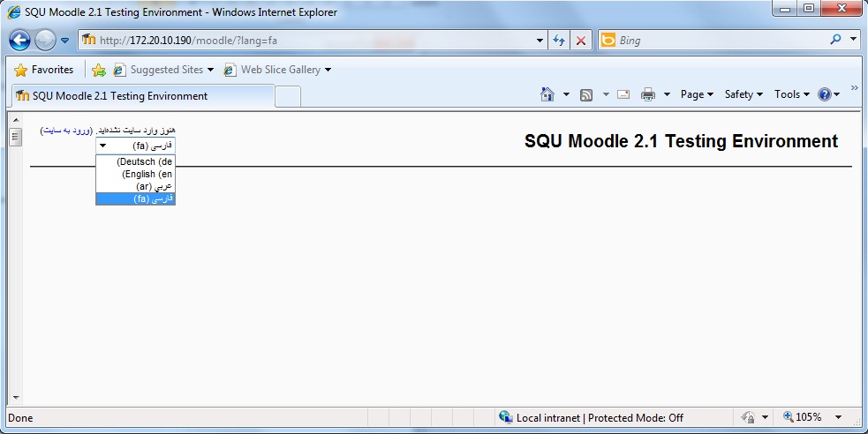
Task: Click the privacy report status icon
Action: click(x=749, y=417)
